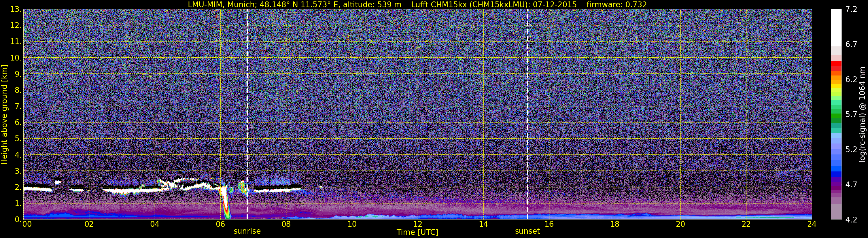The height and width of the screenshot is (238, 868).
Task: Click the time axis tick label "22"
Action: click(746, 224)
